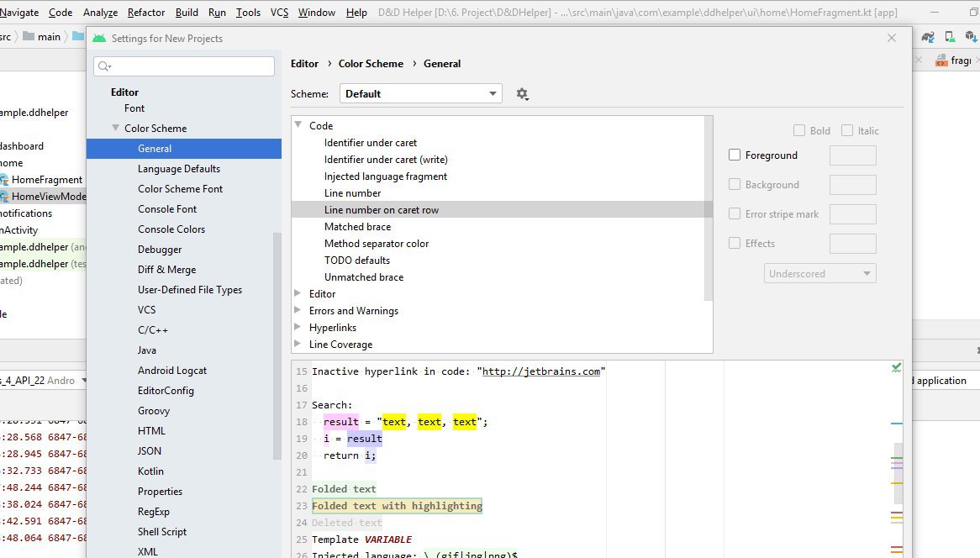Screen dimensions: 980x558
Task: Enable the Italic checkbox
Action: tap(847, 130)
